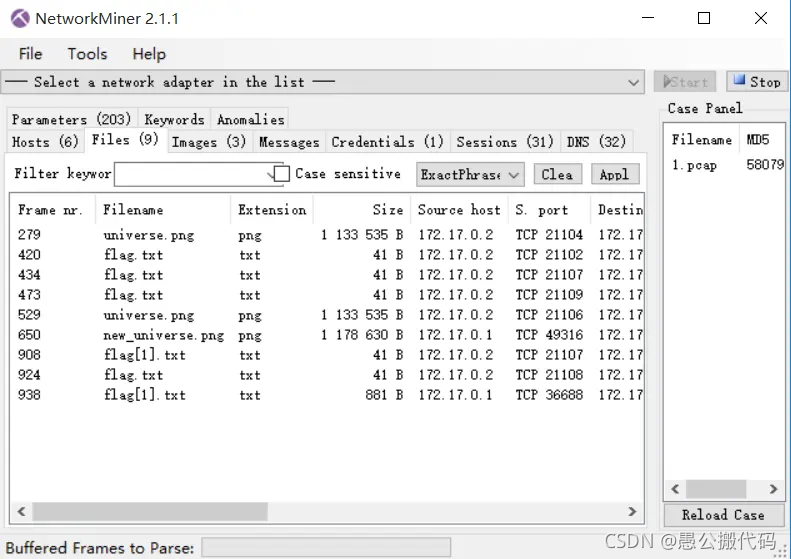Open the Tools menu
The width and height of the screenshot is (791, 559).
[87, 54]
